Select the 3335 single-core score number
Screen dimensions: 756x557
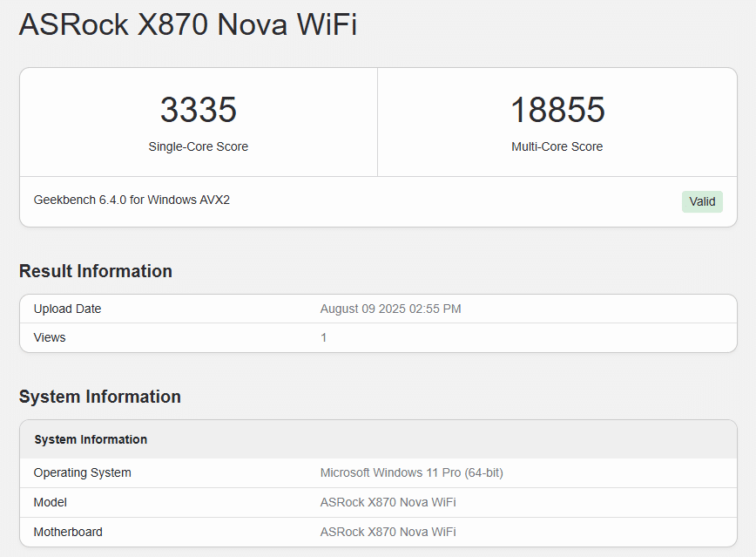[199, 110]
